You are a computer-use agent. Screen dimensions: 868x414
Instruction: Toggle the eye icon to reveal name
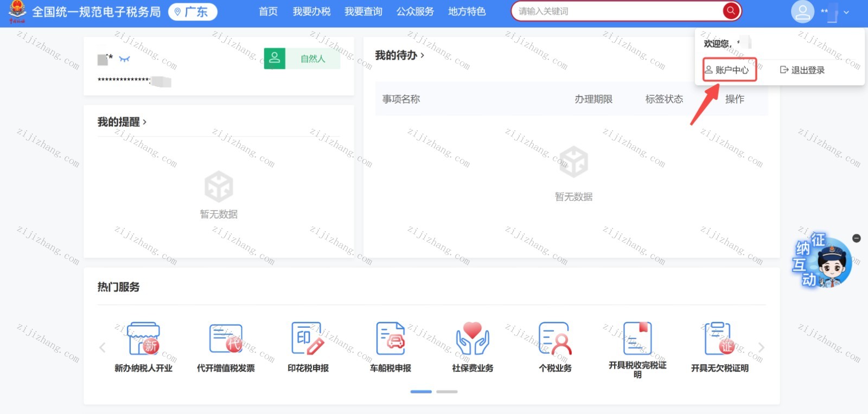pos(125,59)
